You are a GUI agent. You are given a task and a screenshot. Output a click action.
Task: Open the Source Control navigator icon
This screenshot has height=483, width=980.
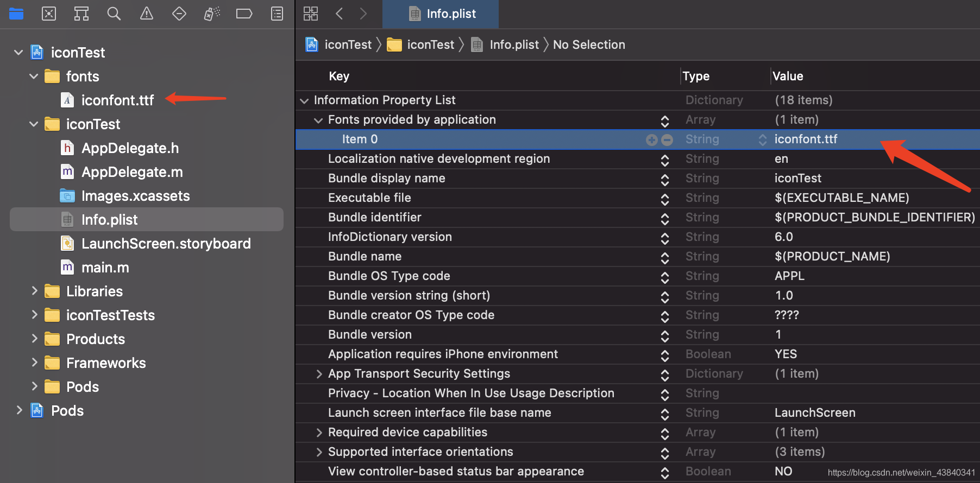(x=49, y=14)
